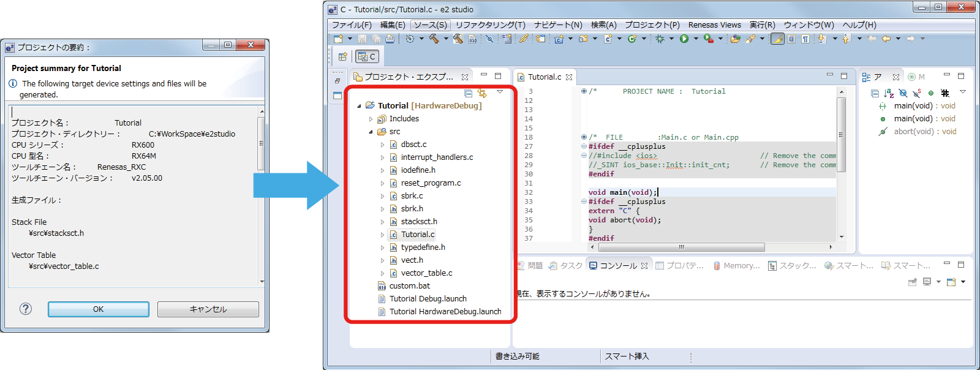Toggle hide inactive elements in outline

click(x=945, y=93)
